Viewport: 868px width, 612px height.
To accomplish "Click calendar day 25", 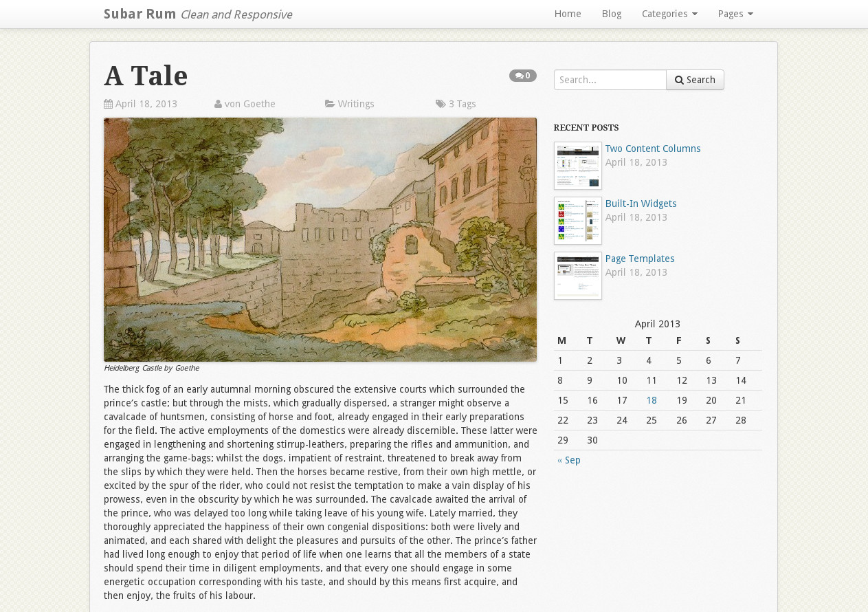I will click(x=652, y=420).
